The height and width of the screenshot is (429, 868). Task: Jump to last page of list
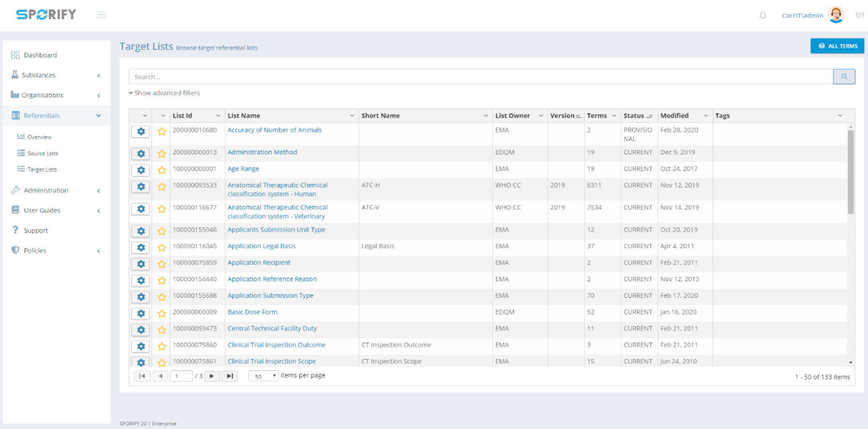pos(230,376)
